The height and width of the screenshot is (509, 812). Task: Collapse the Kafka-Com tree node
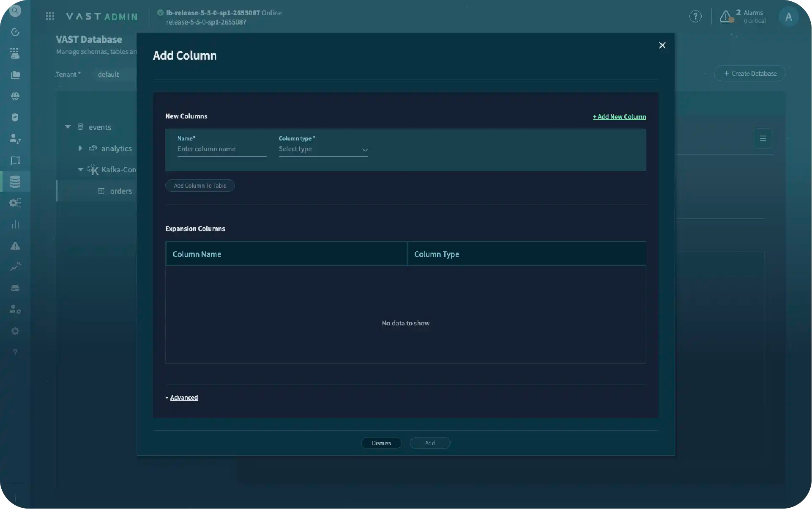(81, 170)
